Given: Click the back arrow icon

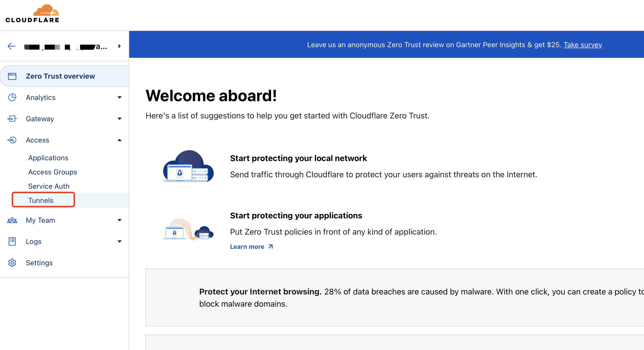Looking at the screenshot, I should tap(12, 46).
